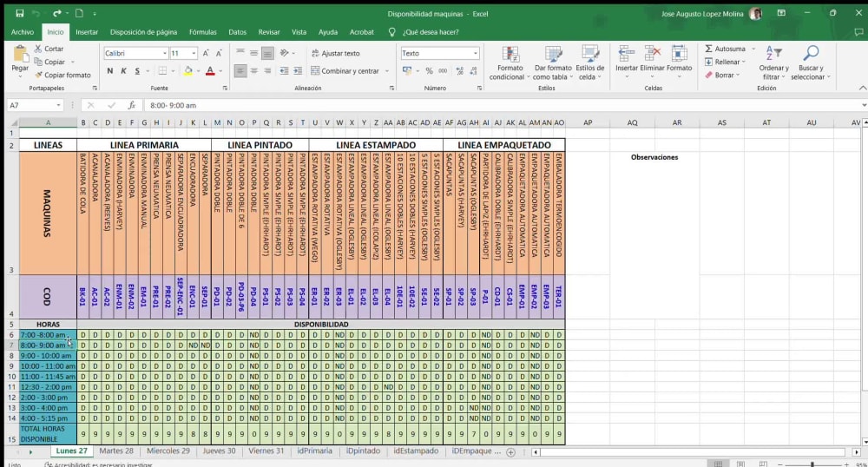Decrease font size icon
Image resolution: width=868 pixels, height=467 pixels.
pyautogui.click(x=219, y=53)
